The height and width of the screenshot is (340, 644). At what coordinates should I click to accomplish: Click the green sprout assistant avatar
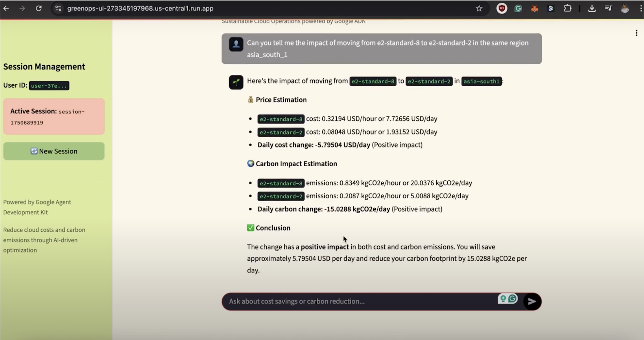click(x=236, y=82)
